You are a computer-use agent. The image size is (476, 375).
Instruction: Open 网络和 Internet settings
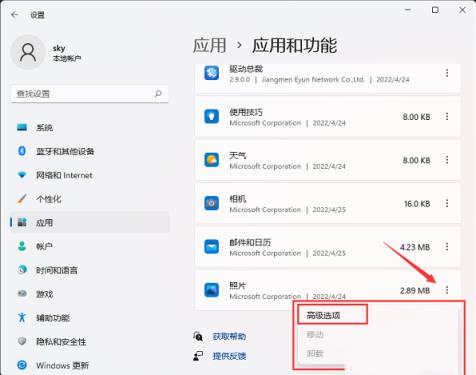89,175
